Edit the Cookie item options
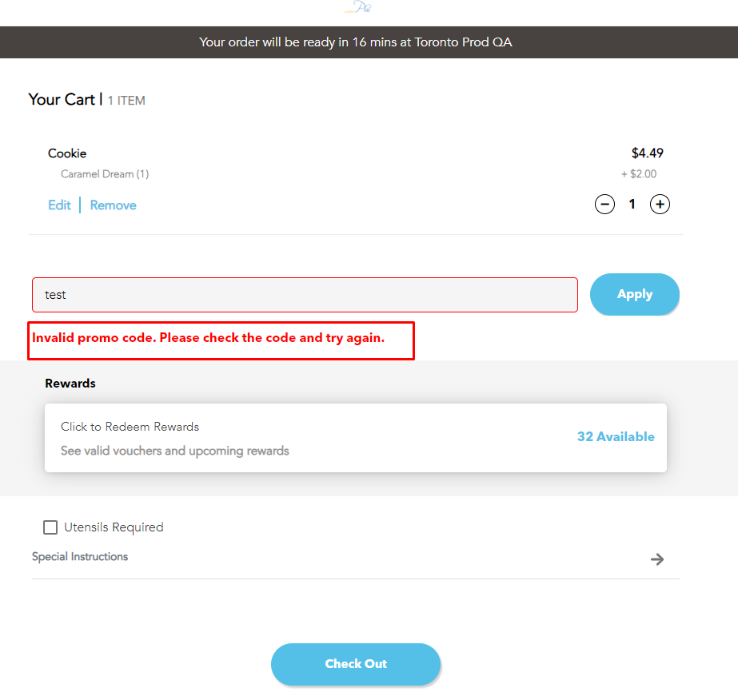This screenshot has width=738, height=700. (59, 205)
